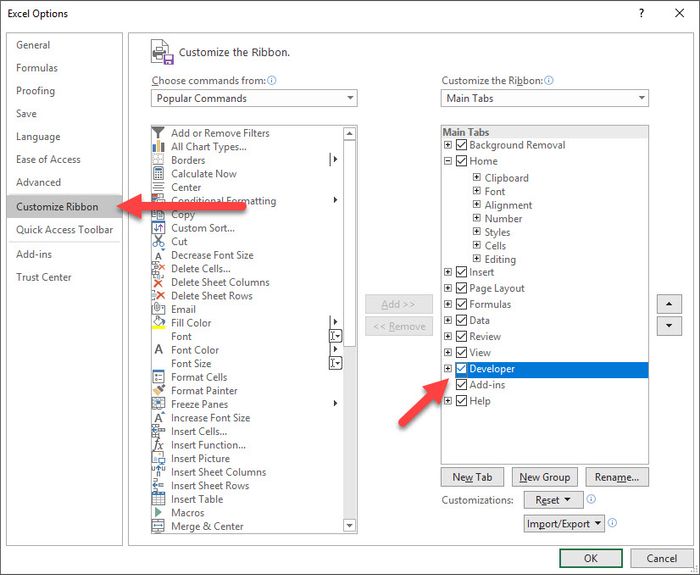Click the Move Down arrow button

tap(669, 325)
